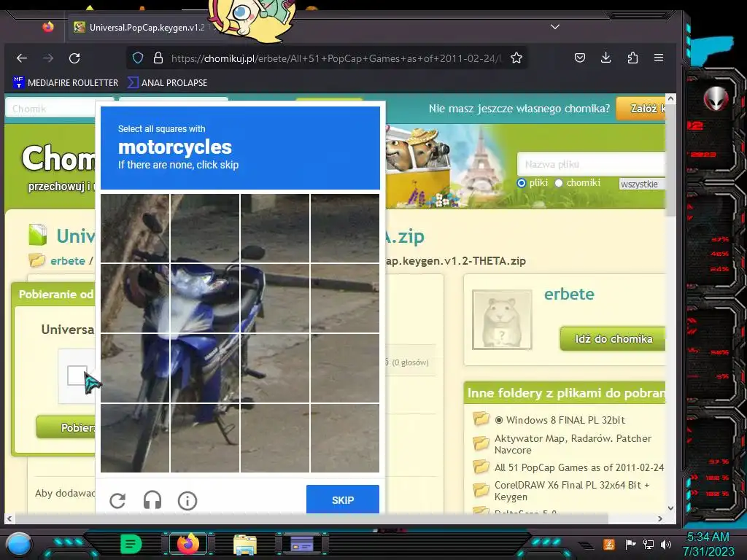Open the extensions puzzle icon
This screenshot has width=747, height=560.
(632, 58)
